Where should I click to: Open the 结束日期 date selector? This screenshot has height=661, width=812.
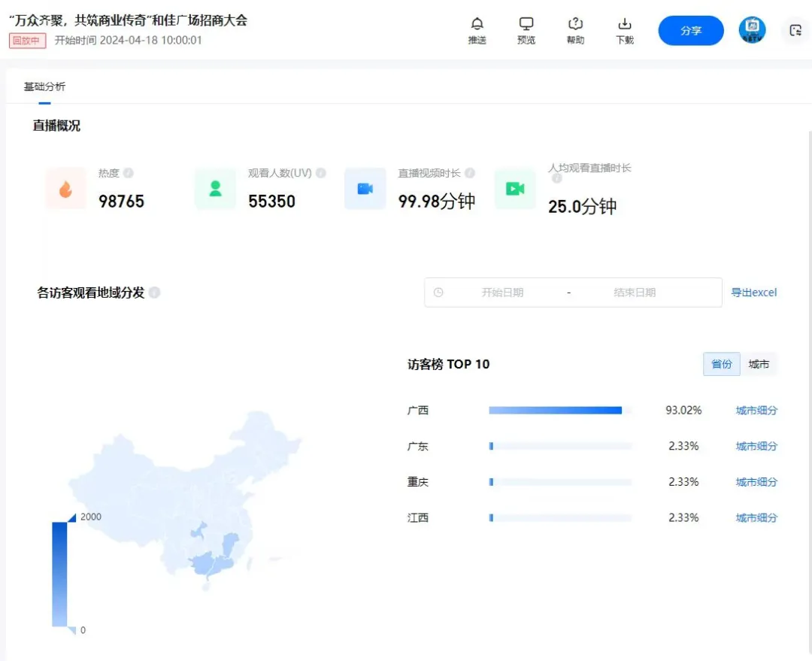(x=635, y=293)
